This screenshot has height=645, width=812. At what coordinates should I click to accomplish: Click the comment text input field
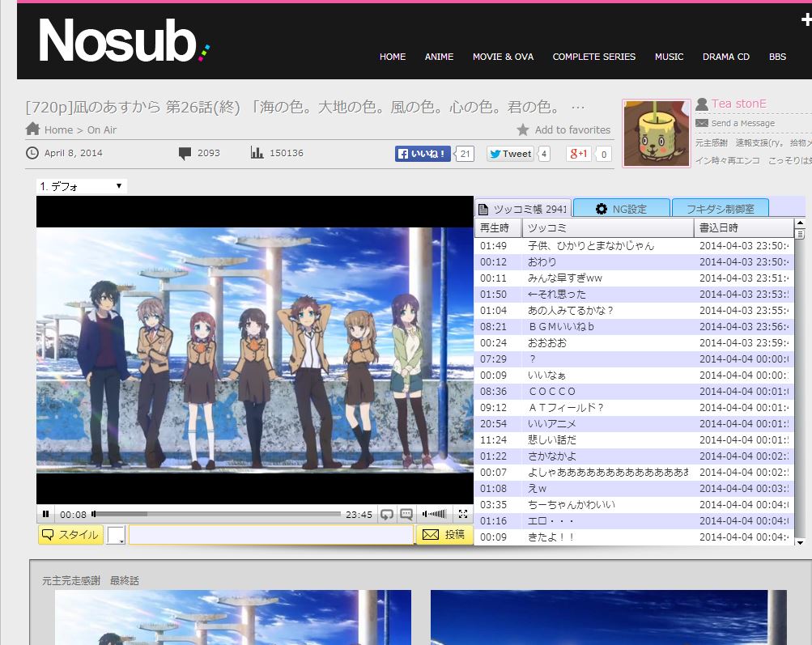(x=271, y=535)
